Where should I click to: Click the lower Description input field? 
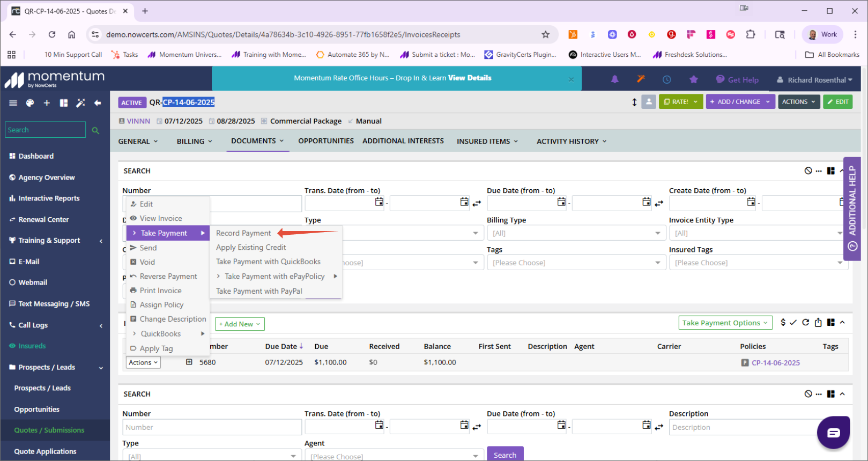[x=758, y=427]
